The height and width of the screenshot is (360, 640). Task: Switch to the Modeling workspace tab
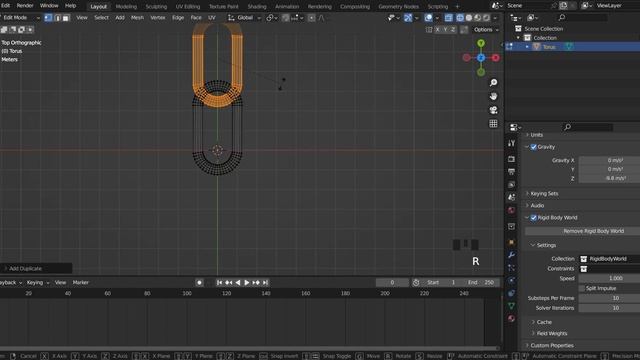pyautogui.click(x=126, y=7)
